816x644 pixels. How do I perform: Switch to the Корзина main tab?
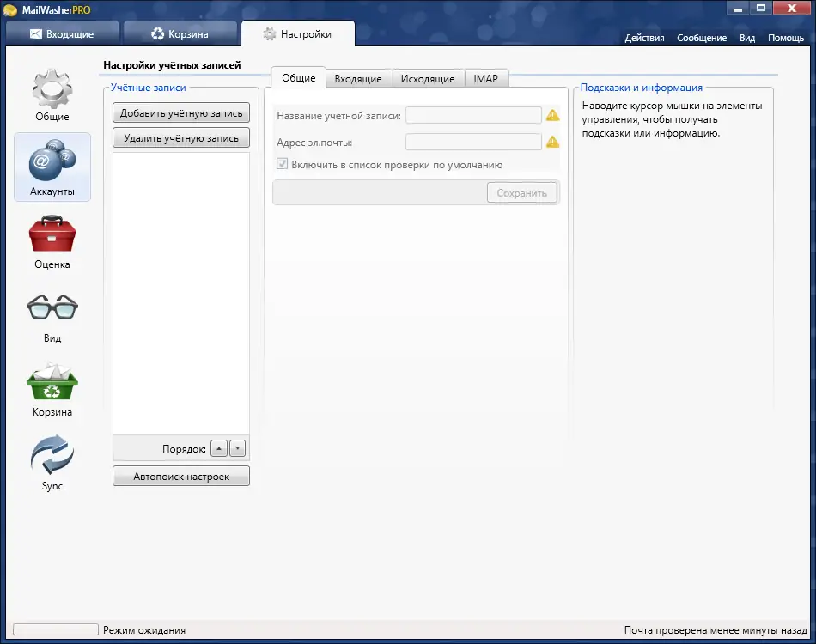pyautogui.click(x=180, y=33)
